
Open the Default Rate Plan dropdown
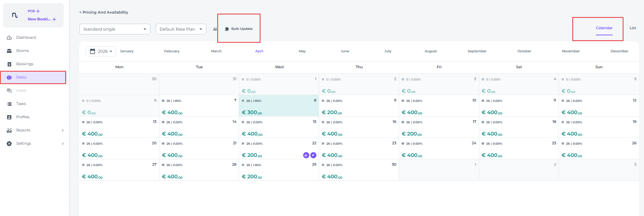pyautogui.click(x=181, y=29)
